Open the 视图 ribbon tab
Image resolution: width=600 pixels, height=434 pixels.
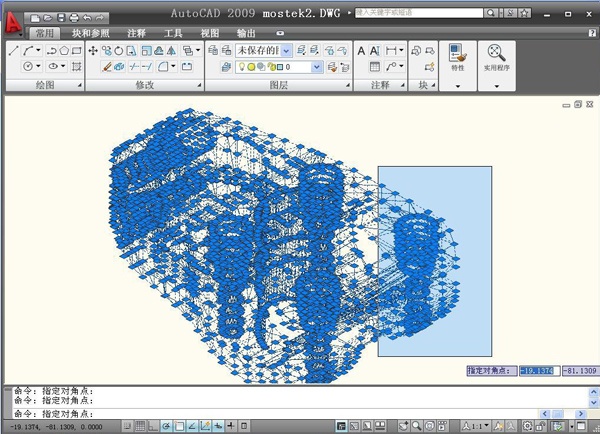point(210,33)
